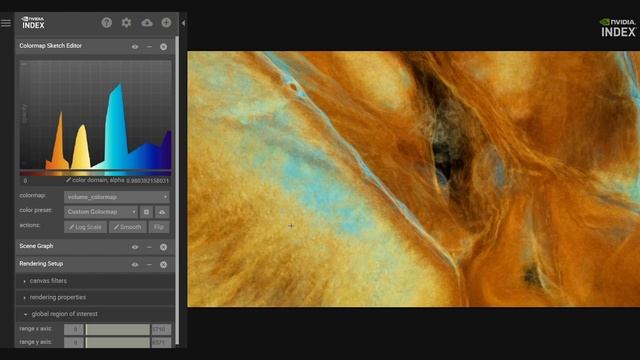
Task: Click the Log Scale button
Action: point(85,227)
